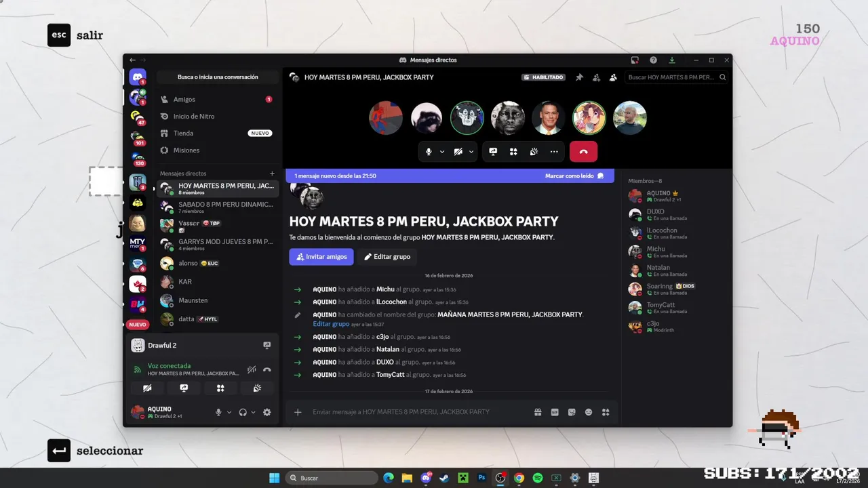This screenshot has width=868, height=488.
Task: Mark new messages as read
Action: [x=574, y=176]
